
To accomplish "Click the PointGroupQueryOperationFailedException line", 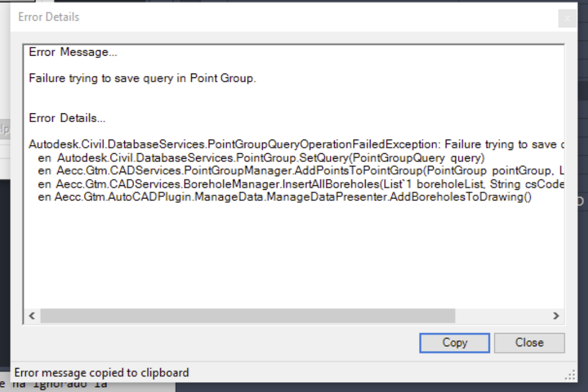I will [x=294, y=144].
